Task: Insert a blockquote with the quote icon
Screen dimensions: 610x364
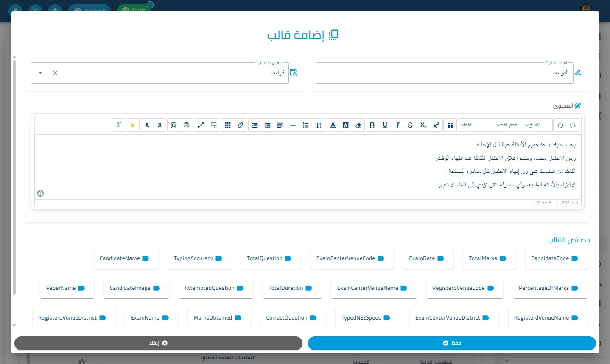Action: (450, 125)
